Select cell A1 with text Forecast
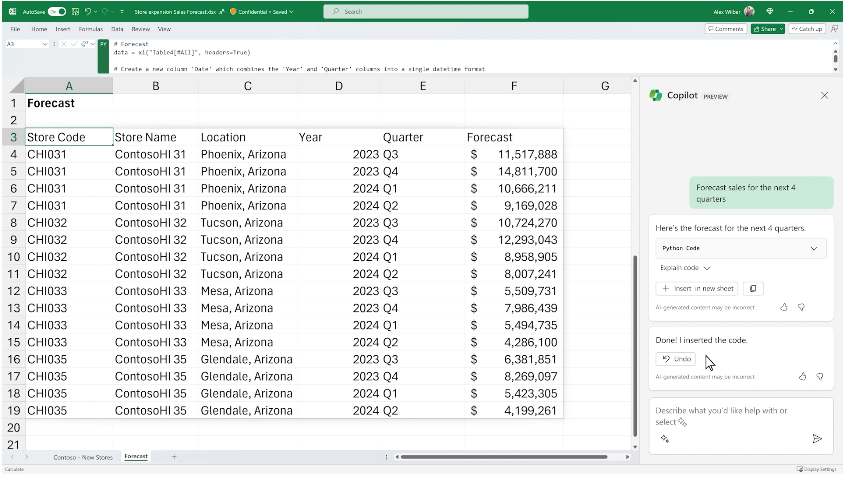Image resolution: width=844 pixels, height=477 pixels. coord(68,103)
